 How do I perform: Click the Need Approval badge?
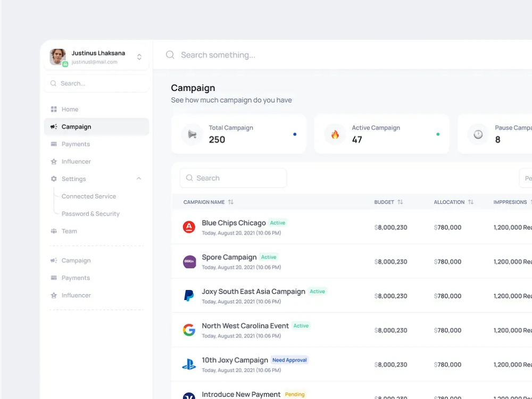click(289, 360)
